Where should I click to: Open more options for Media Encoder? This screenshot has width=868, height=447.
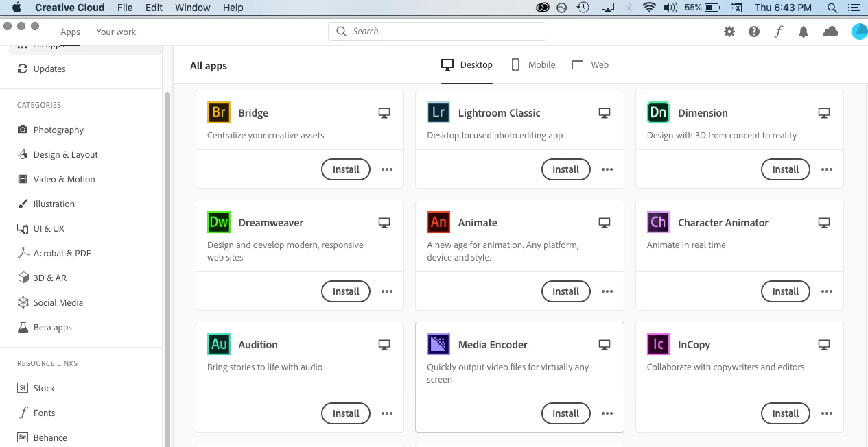click(x=607, y=413)
